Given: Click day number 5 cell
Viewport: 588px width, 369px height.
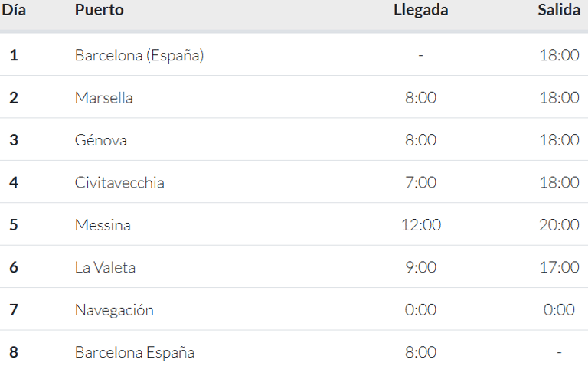Looking at the screenshot, I should pos(14,225).
